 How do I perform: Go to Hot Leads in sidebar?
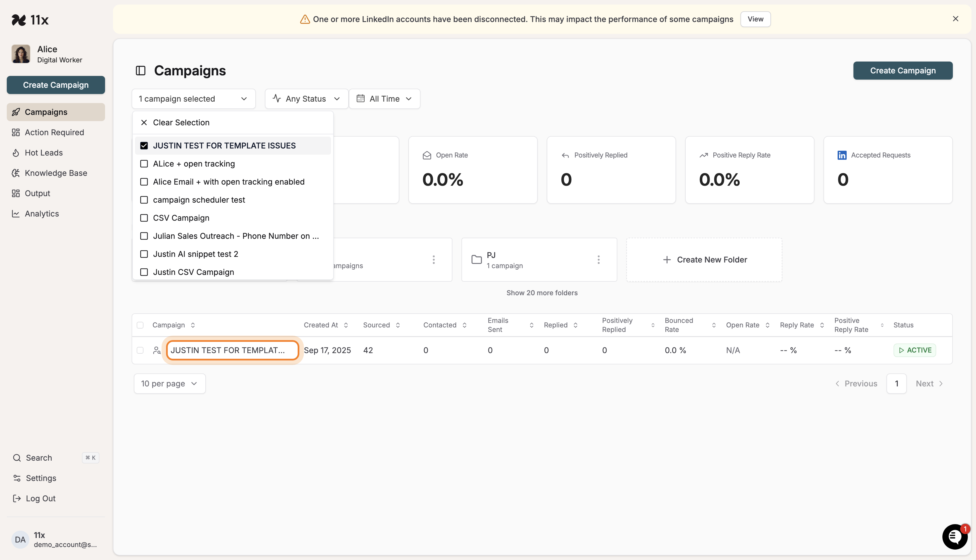coord(43,153)
